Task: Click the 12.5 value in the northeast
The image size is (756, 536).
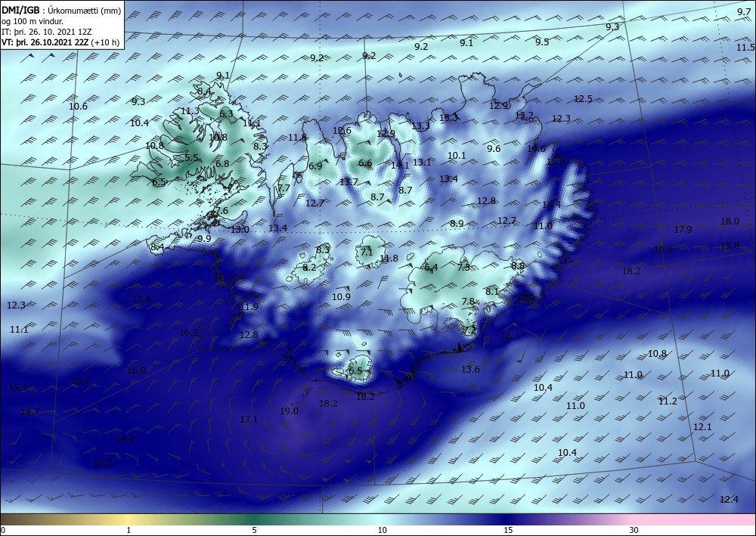Action: tap(583, 99)
